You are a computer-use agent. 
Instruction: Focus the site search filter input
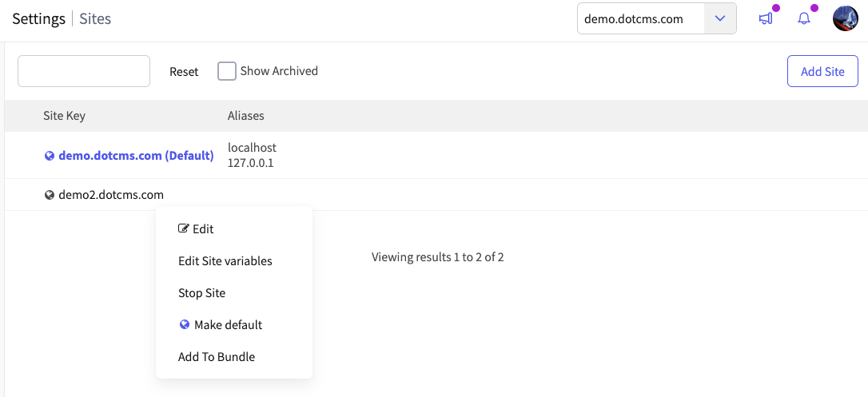coord(84,71)
